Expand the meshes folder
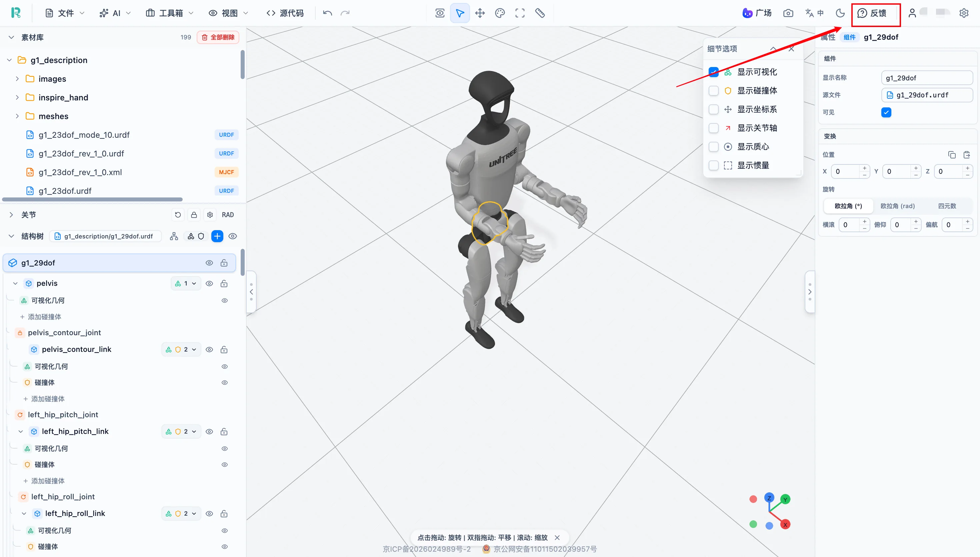 coord(17,116)
